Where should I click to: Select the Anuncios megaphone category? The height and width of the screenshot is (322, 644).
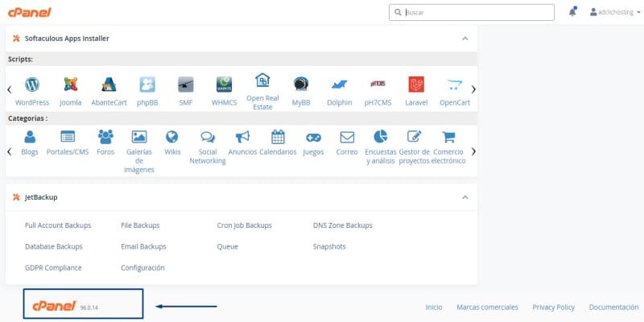243,137
